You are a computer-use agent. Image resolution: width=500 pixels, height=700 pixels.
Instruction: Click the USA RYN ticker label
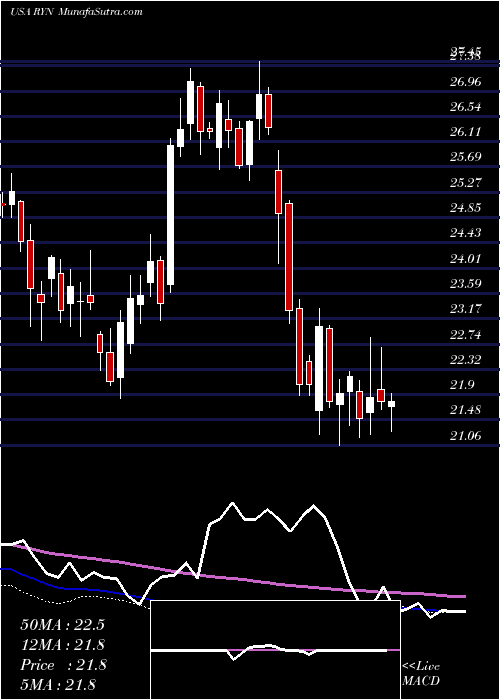32,12
